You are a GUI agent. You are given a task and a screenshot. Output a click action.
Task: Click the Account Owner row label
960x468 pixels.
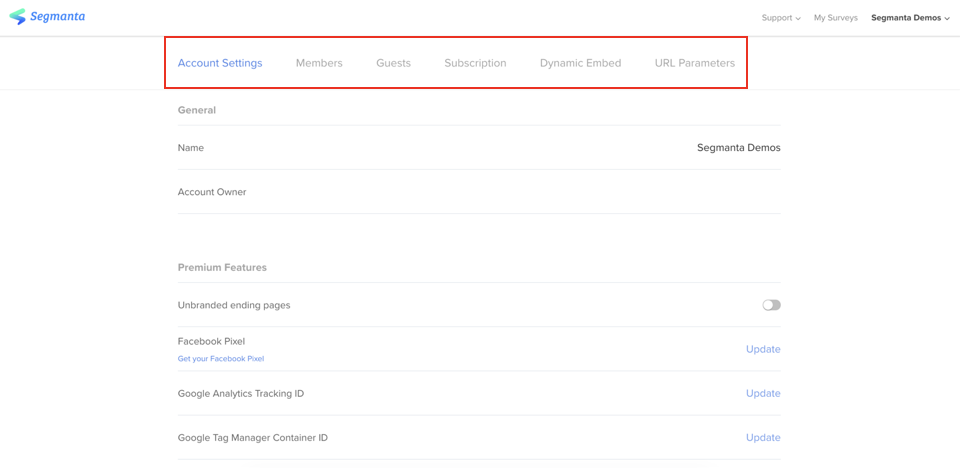pyautogui.click(x=212, y=192)
